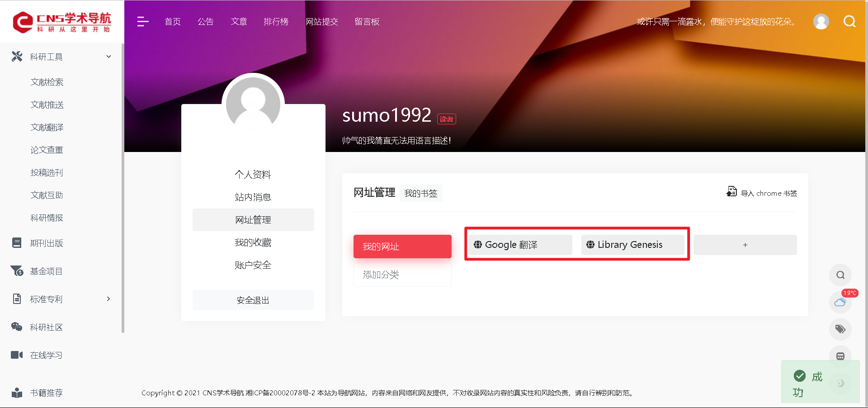Click the CNS学术导航 logo

62,22
